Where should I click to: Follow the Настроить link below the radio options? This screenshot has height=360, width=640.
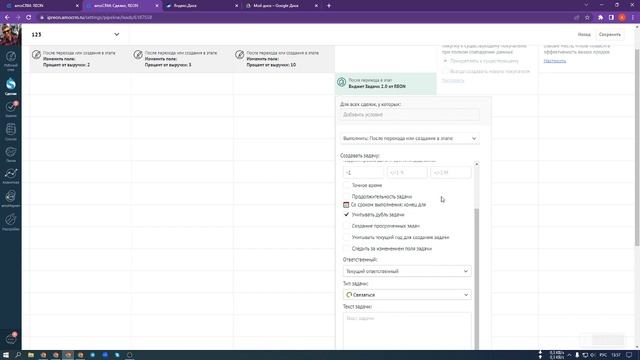[x=453, y=80]
